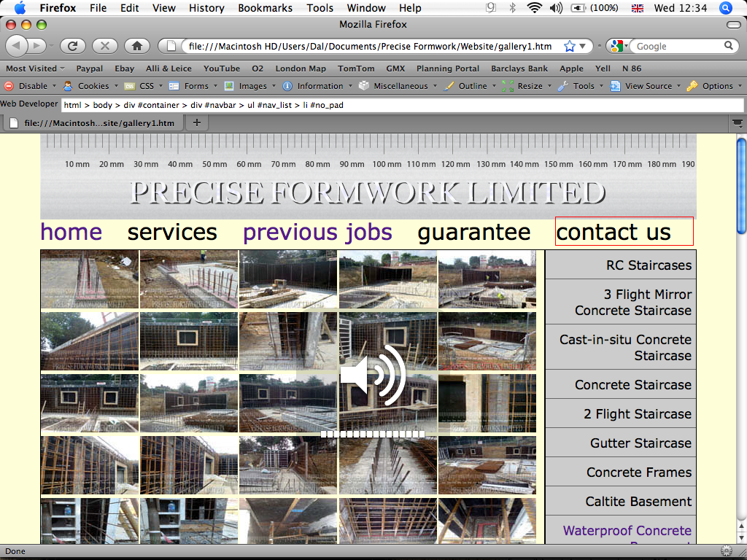Select the gallery1.htm browser tab
This screenshot has width=747, height=560.
pyautogui.click(x=93, y=123)
